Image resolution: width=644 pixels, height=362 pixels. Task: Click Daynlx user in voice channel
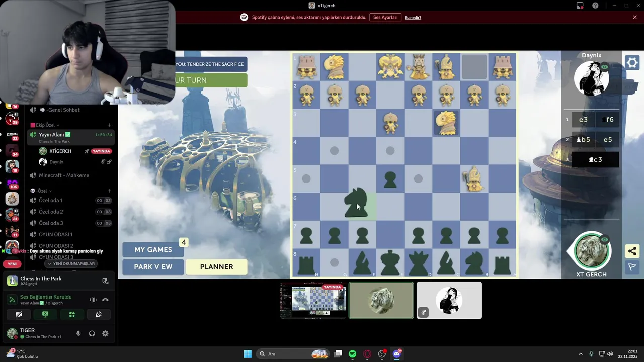75,162
